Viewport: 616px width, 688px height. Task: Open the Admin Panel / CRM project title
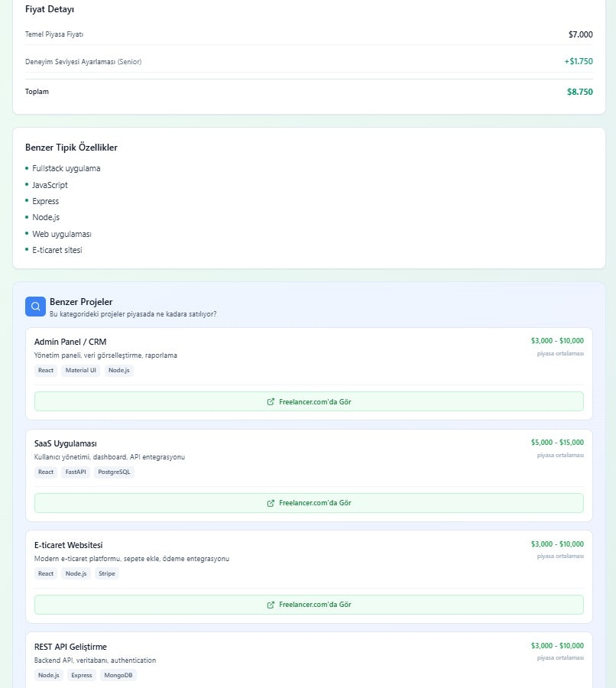(x=70, y=342)
